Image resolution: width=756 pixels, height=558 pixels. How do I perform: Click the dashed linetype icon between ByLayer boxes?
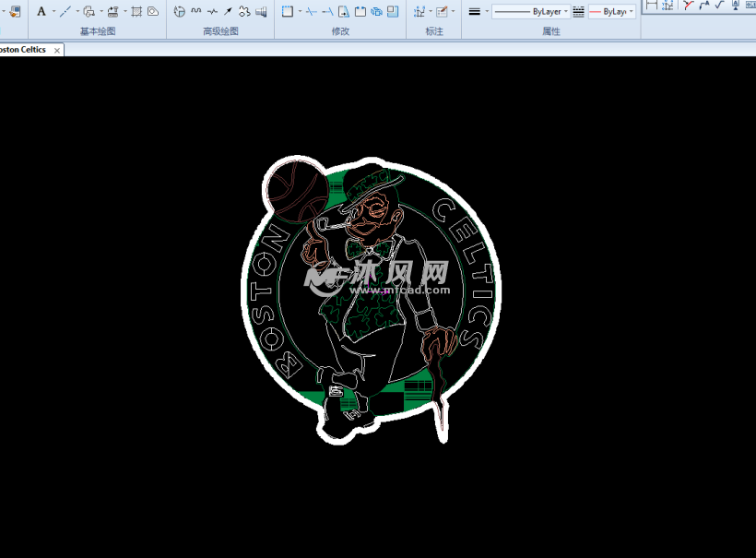(x=579, y=12)
